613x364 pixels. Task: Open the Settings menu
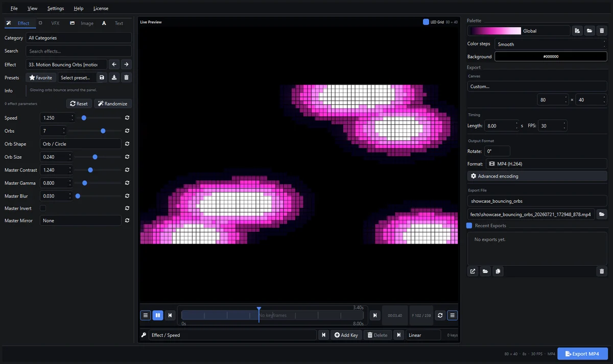56,8
